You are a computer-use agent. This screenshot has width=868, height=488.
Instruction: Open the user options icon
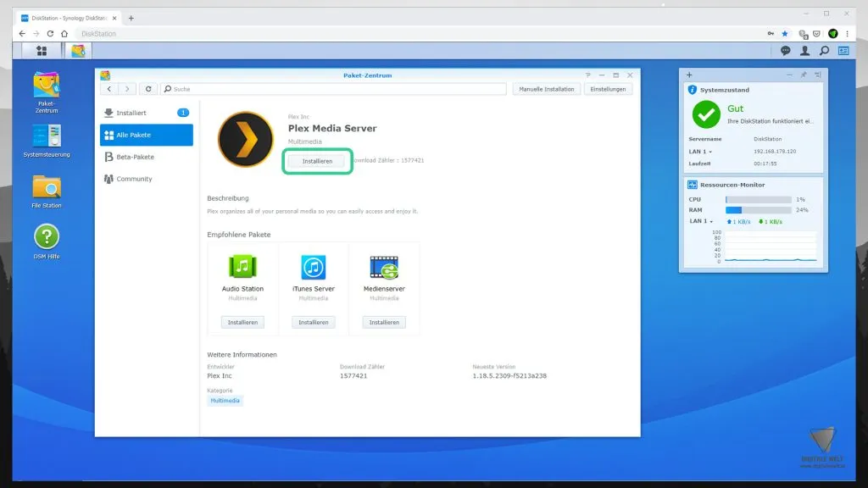804,51
